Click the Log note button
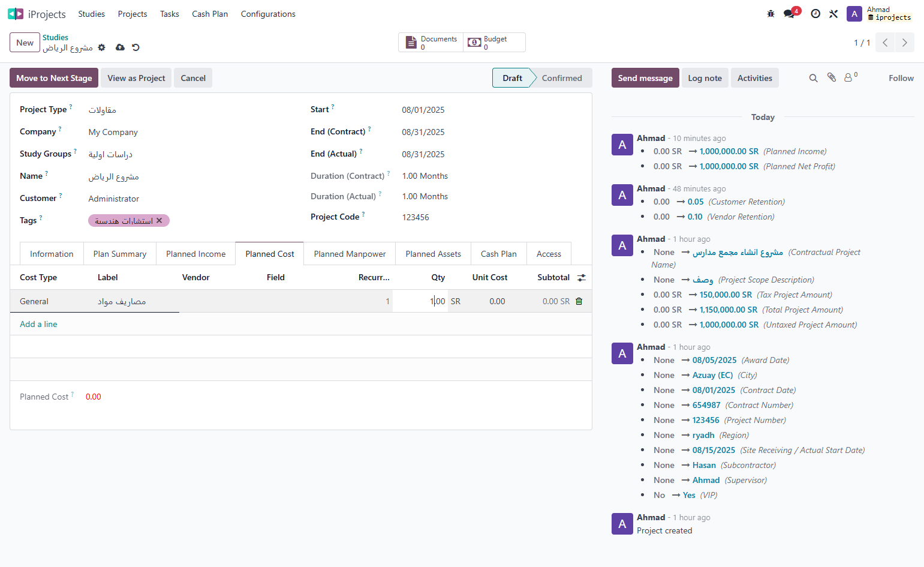 point(705,78)
